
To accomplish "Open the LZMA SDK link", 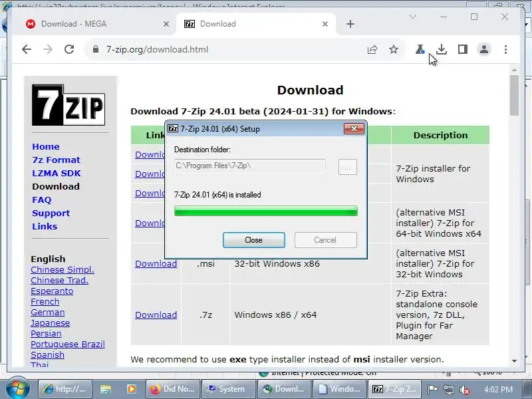I will (x=57, y=173).
